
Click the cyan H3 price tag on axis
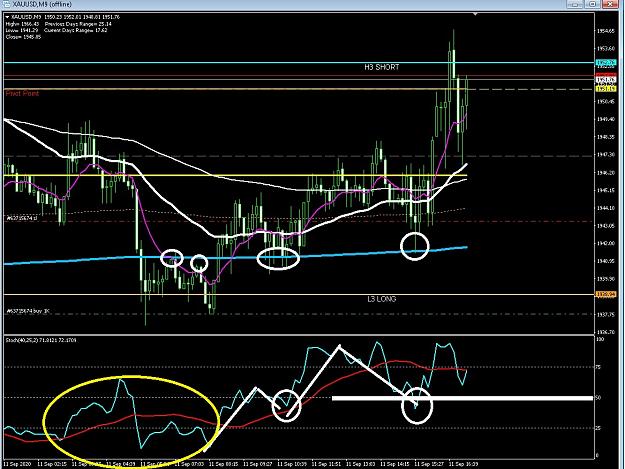(x=606, y=63)
